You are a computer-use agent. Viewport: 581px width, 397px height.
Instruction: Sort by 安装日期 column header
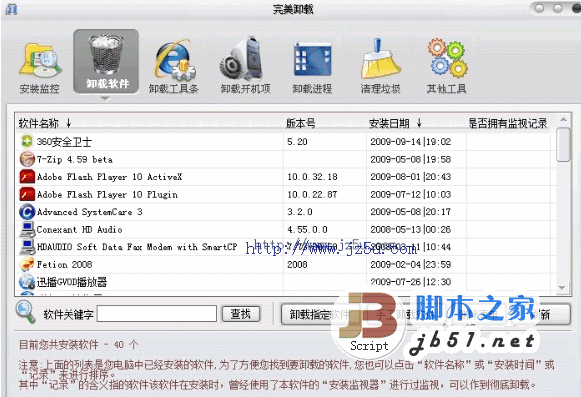395,123
